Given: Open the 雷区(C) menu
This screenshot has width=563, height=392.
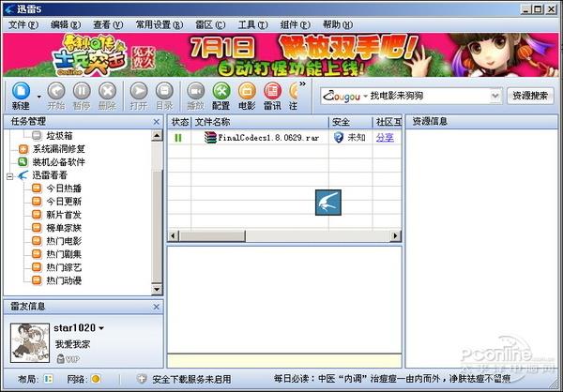Looking at the screenshot, I should [x=210, y=24].
